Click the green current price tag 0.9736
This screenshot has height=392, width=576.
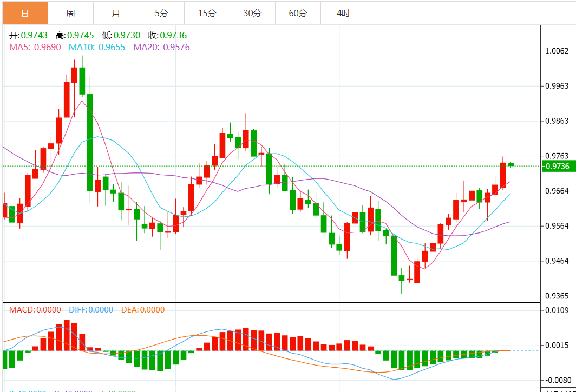tap(558, 167)
